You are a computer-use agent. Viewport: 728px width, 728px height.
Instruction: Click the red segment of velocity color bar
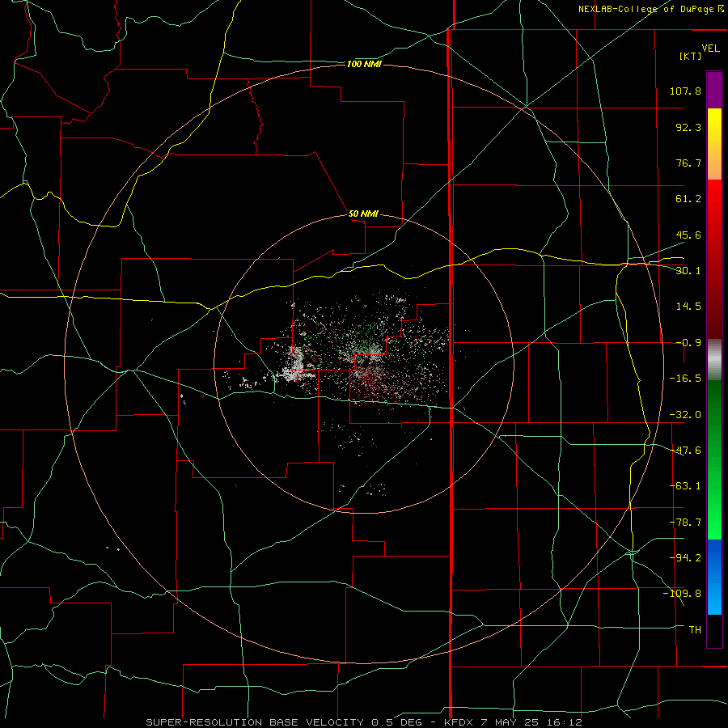(x=714, y=259)
